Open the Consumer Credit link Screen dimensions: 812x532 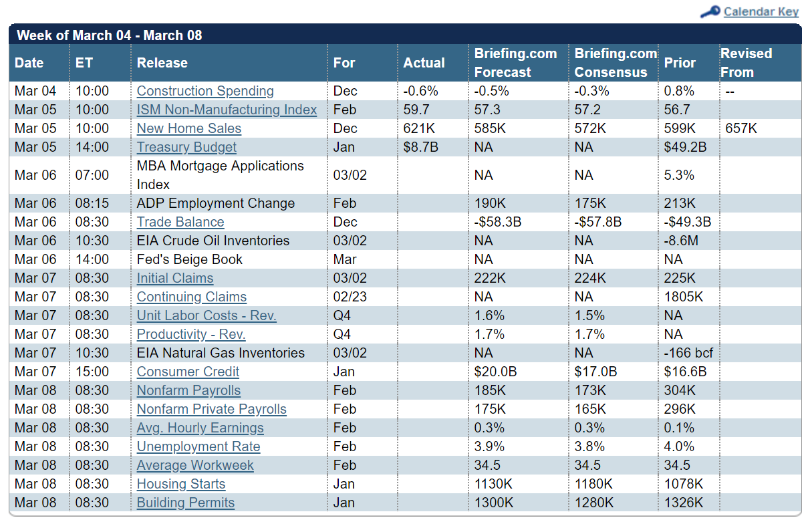coord(188,372)
